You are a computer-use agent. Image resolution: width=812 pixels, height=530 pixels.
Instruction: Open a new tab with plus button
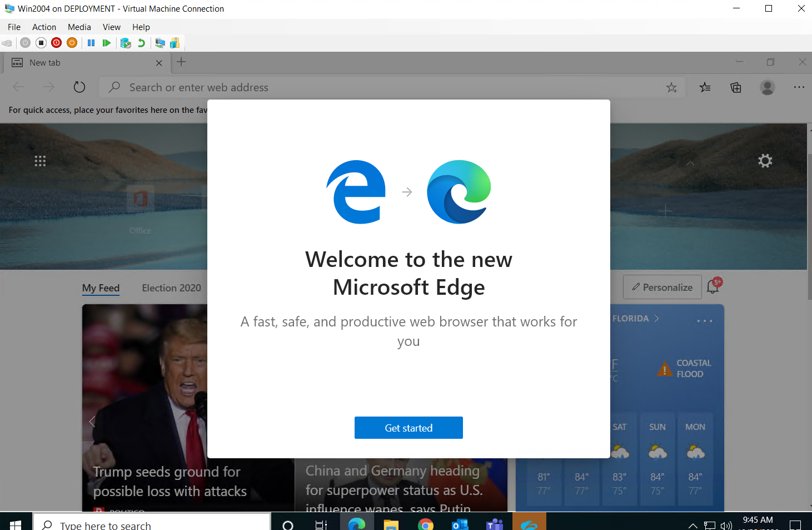[181, 62]
